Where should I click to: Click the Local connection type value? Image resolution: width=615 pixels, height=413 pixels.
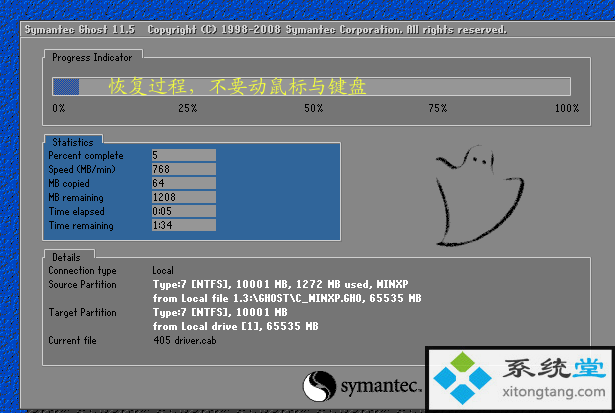point(163,271)
